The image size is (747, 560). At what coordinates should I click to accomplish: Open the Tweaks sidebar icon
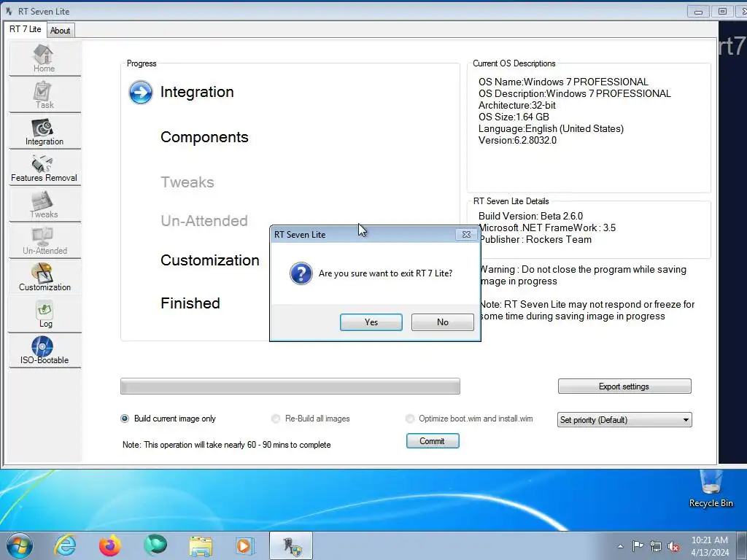(x=44, y=204)
